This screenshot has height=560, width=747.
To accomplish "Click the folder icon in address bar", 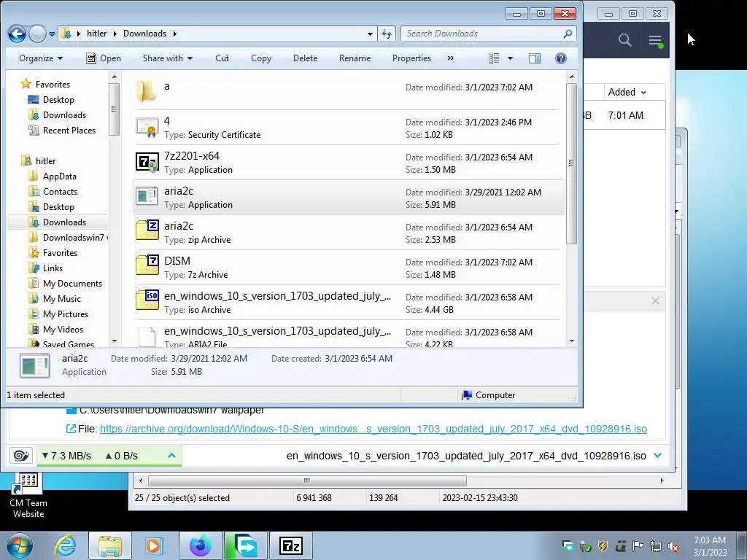I will coord(66,34).
